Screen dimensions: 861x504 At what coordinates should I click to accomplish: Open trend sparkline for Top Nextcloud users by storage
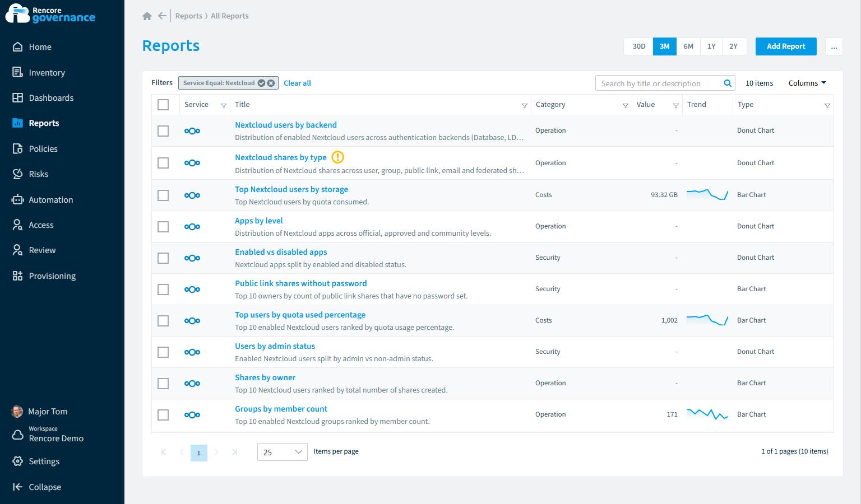(707, 195)
